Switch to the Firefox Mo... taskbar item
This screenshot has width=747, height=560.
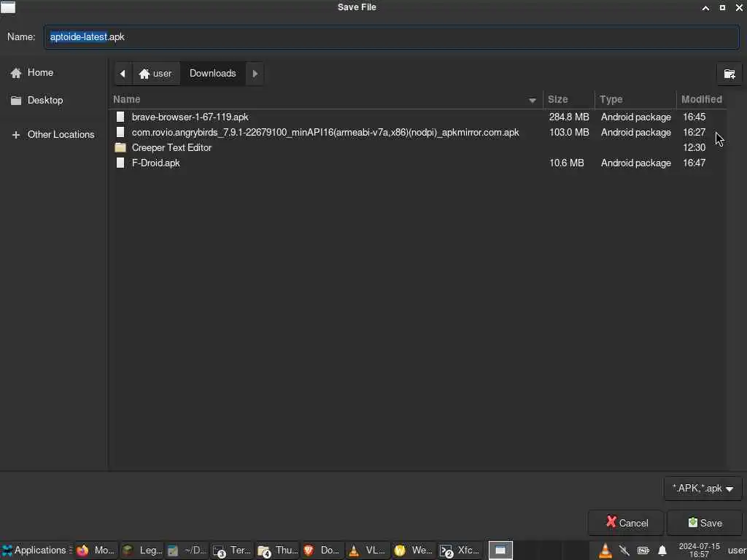click(96, 551)
